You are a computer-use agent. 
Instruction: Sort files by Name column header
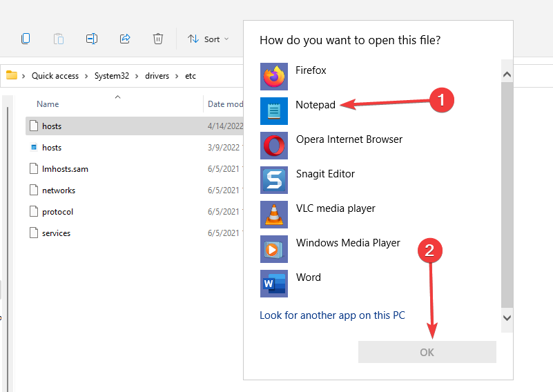[x=48, y=104]
